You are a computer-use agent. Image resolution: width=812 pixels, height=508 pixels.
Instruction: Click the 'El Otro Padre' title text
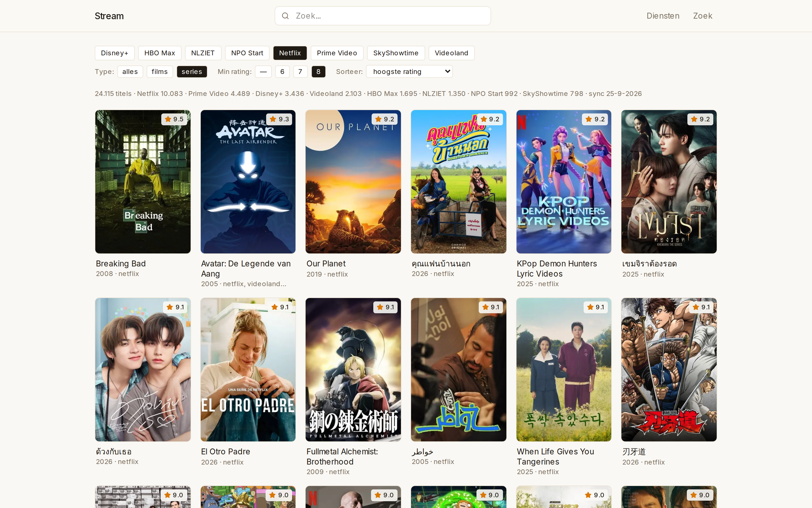tap(226, 452)
